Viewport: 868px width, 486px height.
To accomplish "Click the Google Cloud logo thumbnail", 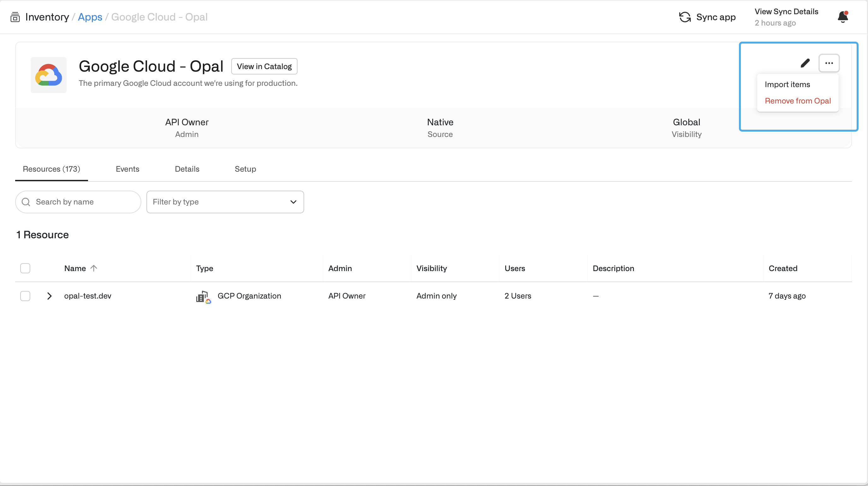I will [x=49, y=75].
